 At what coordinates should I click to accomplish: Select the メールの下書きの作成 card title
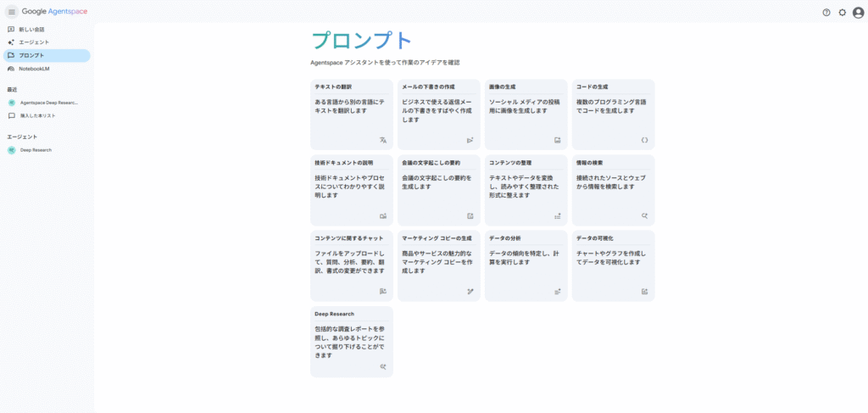pos(428,87)
